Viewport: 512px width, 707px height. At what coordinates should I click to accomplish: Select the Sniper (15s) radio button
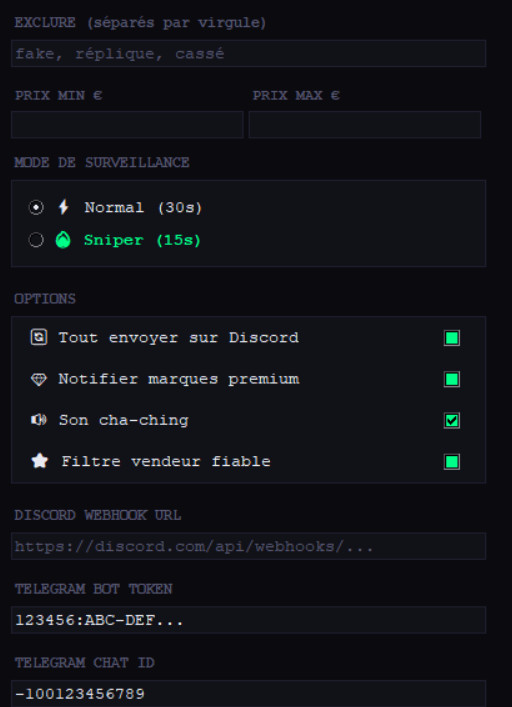click(36, 240)
